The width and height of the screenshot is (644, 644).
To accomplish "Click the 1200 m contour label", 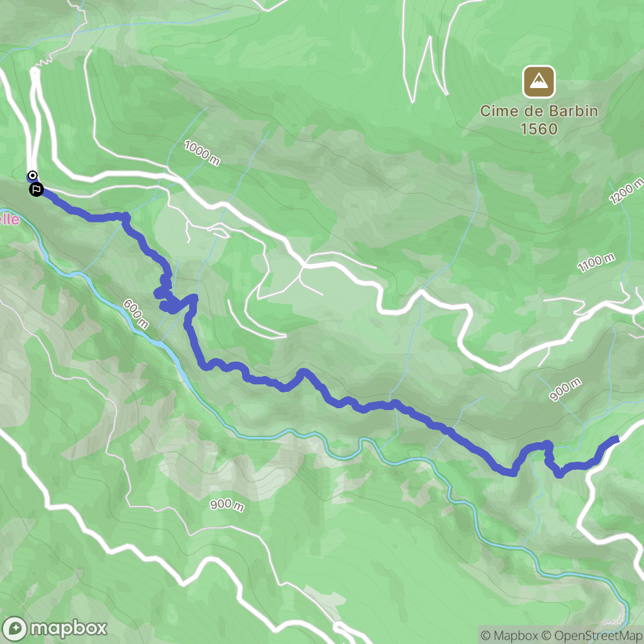I will point(626,191).
